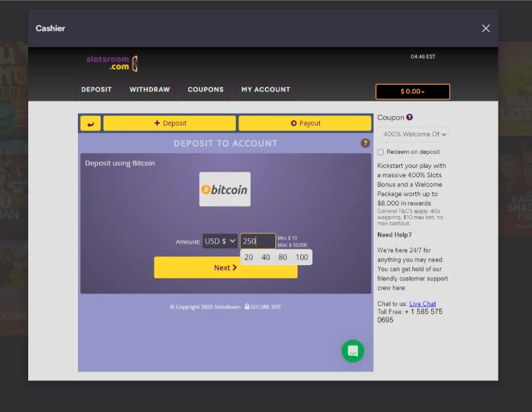Click the Coupon info icon
This screenshot has width=532, height=412.
click(x=410, y=117)
